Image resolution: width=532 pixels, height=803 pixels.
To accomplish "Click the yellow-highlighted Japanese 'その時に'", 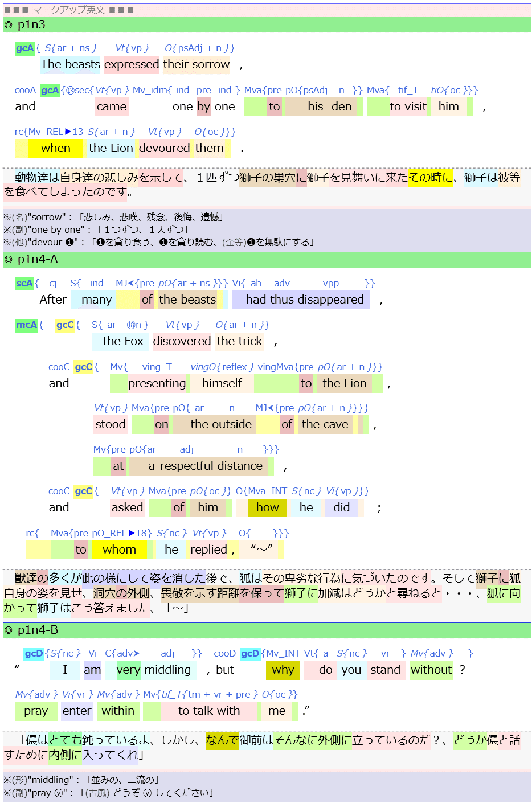I will pyautogui.click(x=431, y=178).
